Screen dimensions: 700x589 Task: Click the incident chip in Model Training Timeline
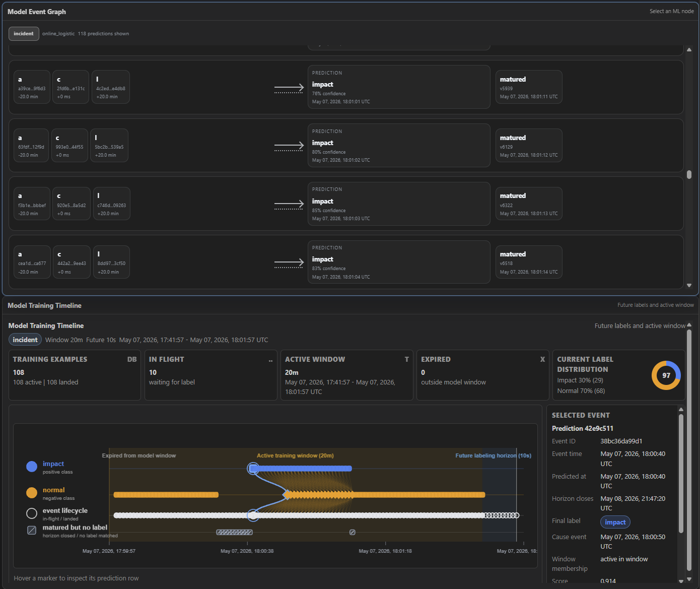tap(25, 340)
